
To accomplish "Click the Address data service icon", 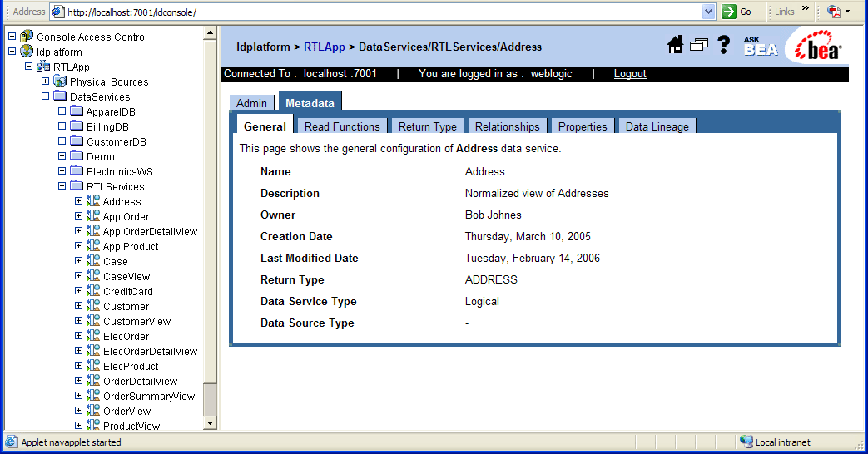I will click(x=93, y=200).
